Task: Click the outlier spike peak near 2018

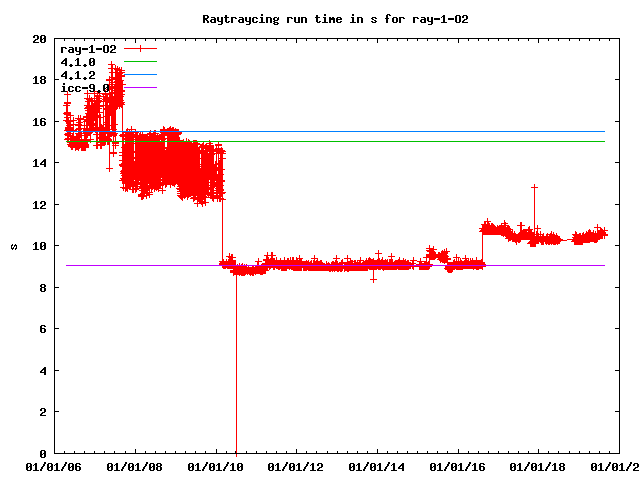Action: [535, 187]
